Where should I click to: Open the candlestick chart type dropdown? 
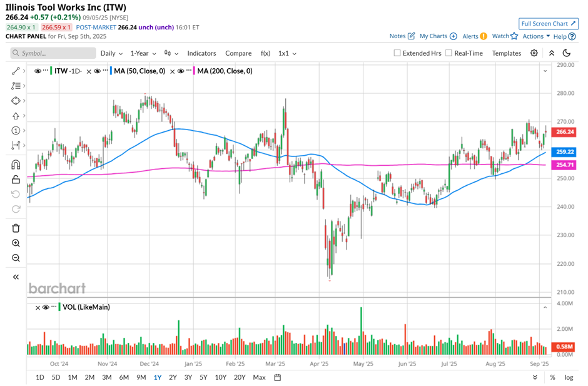coord(171,53)
